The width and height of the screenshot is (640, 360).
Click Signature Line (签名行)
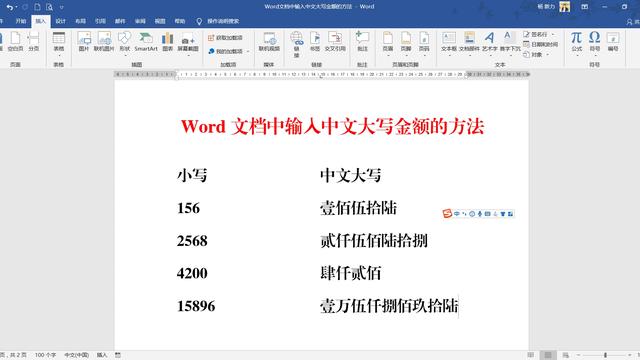pos(536,35)
